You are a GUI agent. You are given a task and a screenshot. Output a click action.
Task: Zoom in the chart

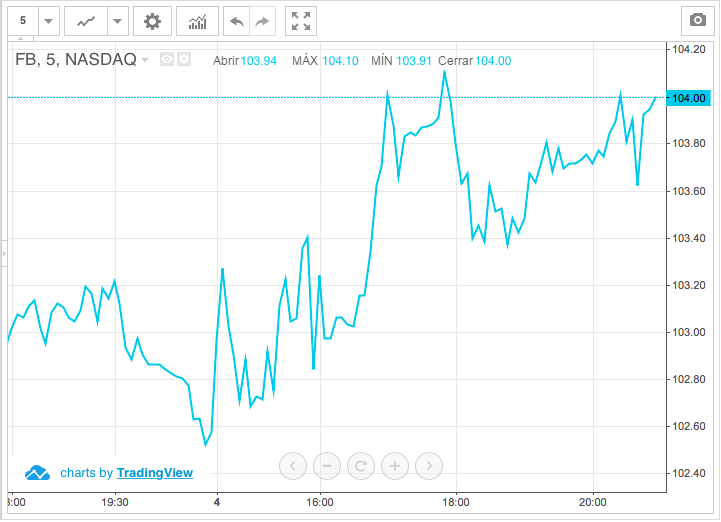[x=395, y=465]
